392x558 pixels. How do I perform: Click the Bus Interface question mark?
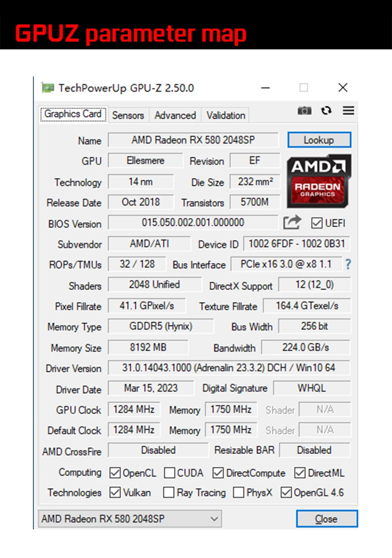click(x=348, y=264)
